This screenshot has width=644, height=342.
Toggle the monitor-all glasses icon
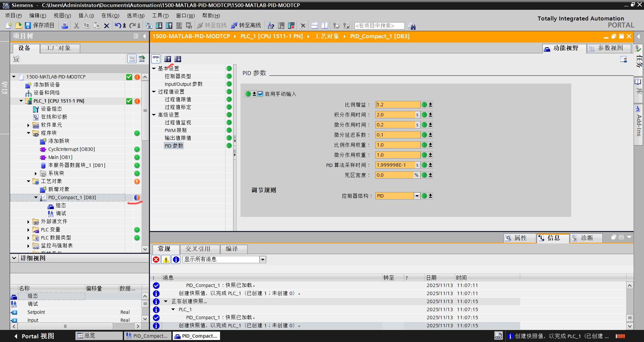tap(156, 59)
